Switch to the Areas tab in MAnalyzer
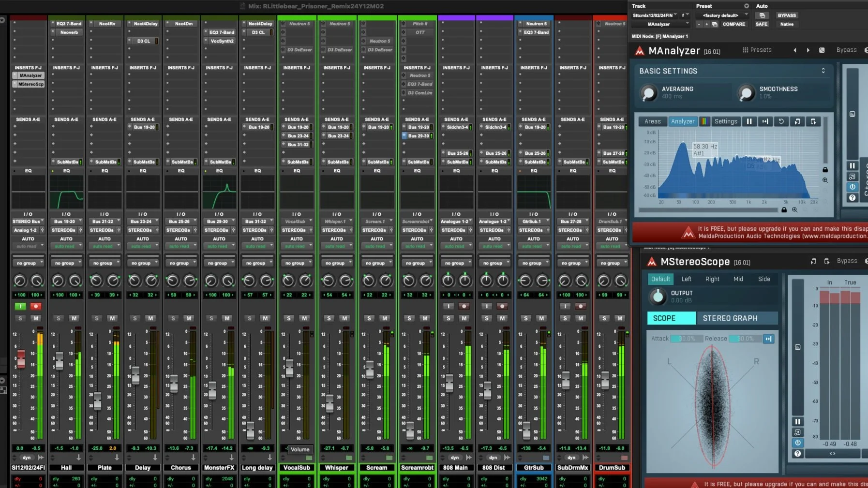Viewport: 868px width, 488px height. click(x=652, y=121)
